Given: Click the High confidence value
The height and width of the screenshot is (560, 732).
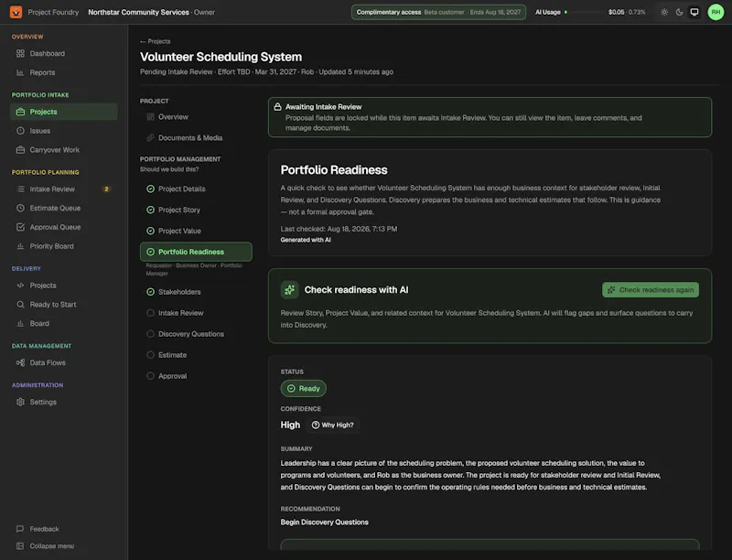Looking at the screenshot, I should pyautogui.click(x=290, y=425).
